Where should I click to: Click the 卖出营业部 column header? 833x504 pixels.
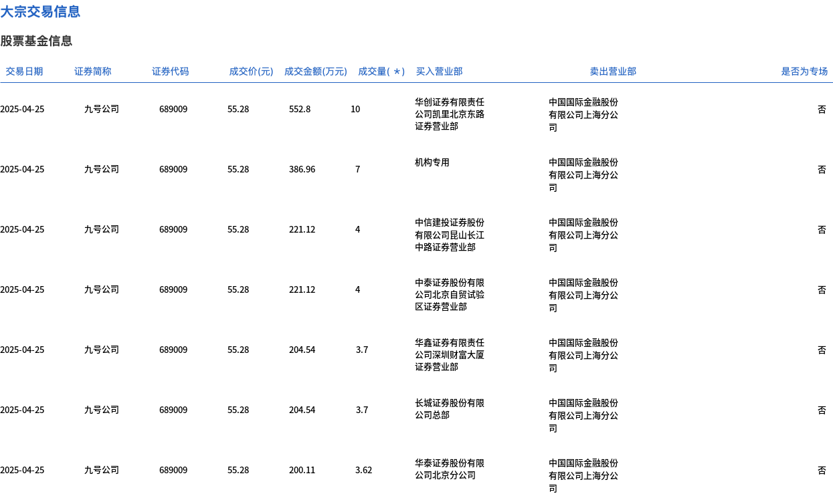click(613, 72)
